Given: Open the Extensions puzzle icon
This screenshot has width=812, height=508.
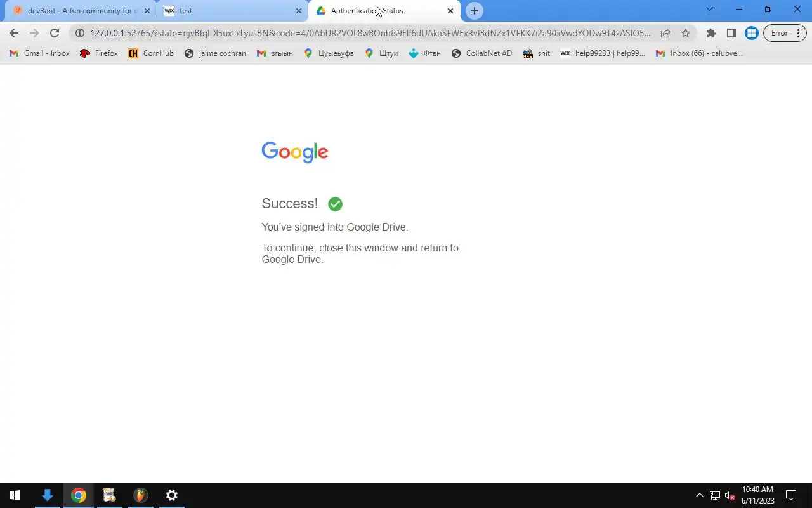Looking at the screenshot, I should click(x=711, y=33).
